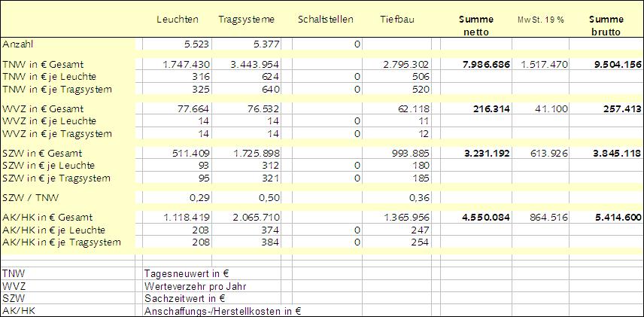Select the Schaltstellen column header
The width and height of the screenshot is (644, 317).
point(326,20)
